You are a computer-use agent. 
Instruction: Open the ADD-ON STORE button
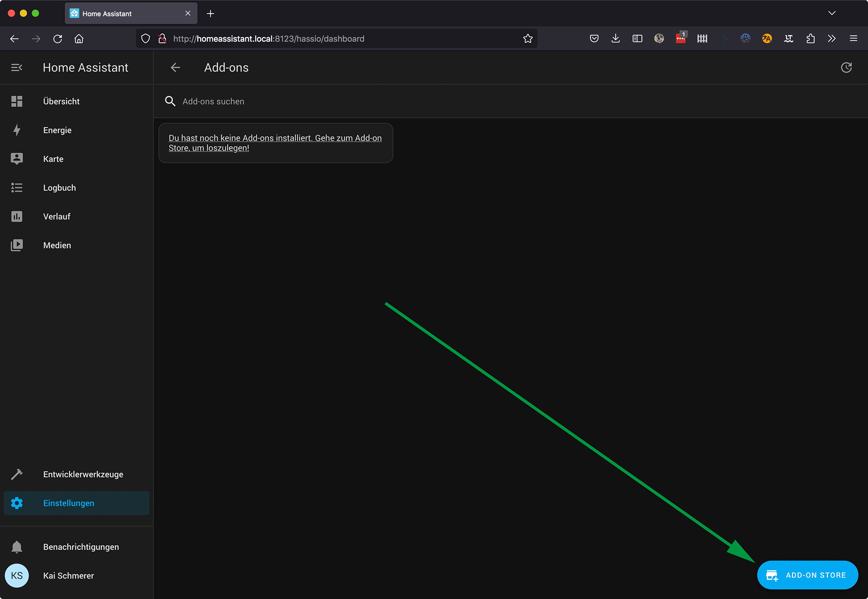click(807, 575)
